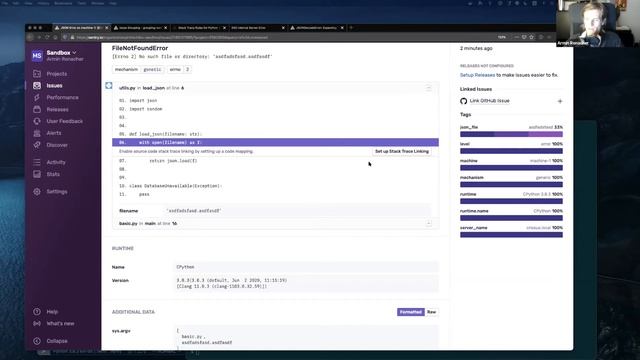Click the level tag distribution bar
The image size is (640, 360).
tap(511, 151)
